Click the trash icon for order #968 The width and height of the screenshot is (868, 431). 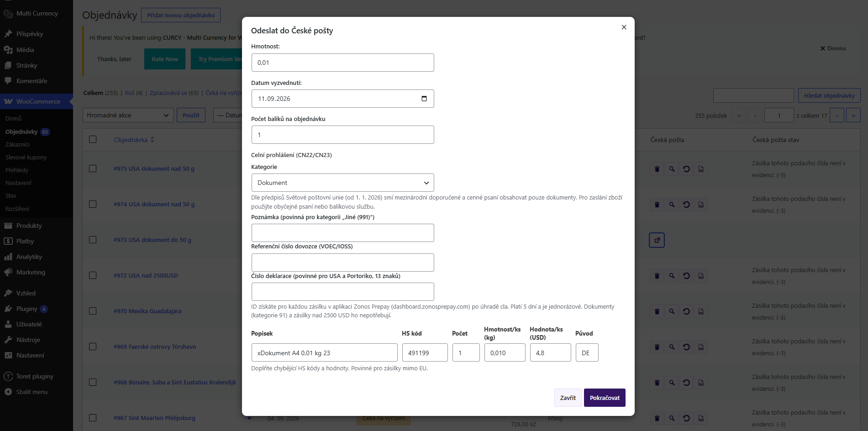tap(657, 383)
